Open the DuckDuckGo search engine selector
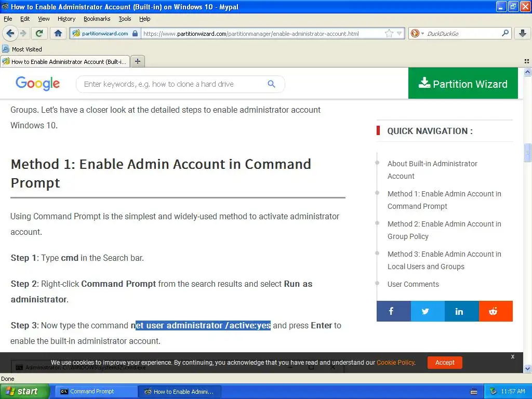Image resolution: width=532 pixels, height=399 pixels. click(x=417, y=33)
